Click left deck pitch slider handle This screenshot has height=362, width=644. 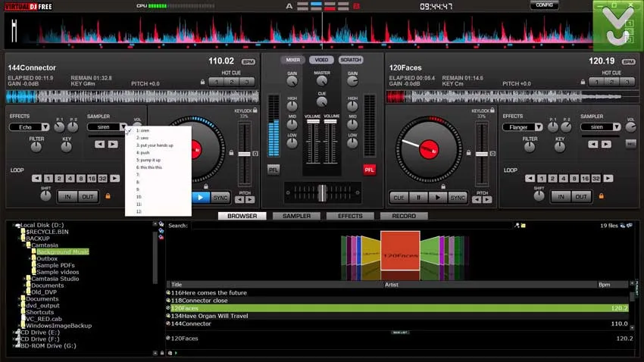pyautogui.click(x=245, y=154)
